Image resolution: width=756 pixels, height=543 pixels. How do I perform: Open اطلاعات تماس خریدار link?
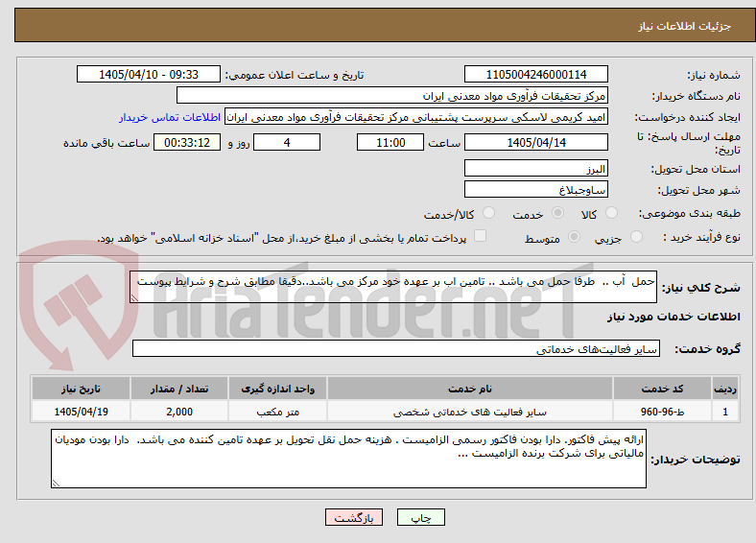click(170, 117)
